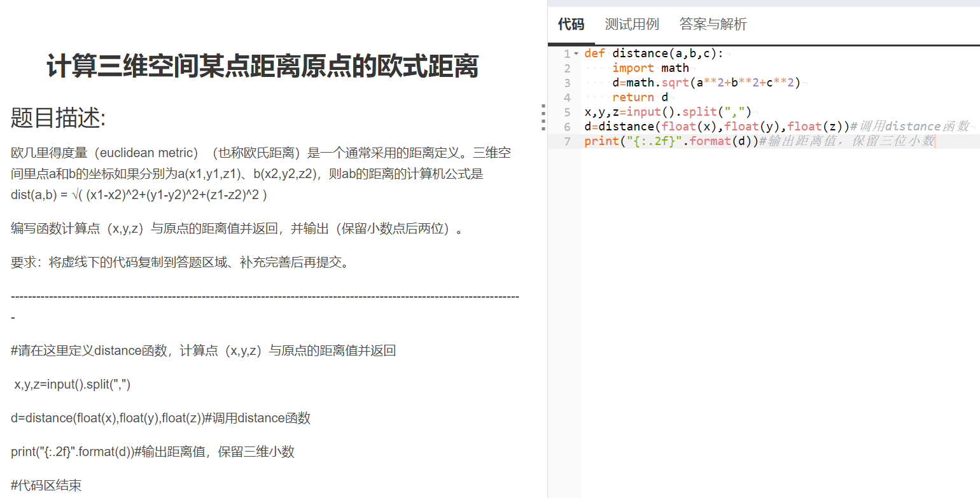Click the #请在这里定义distance函数 line

point(204,351)
